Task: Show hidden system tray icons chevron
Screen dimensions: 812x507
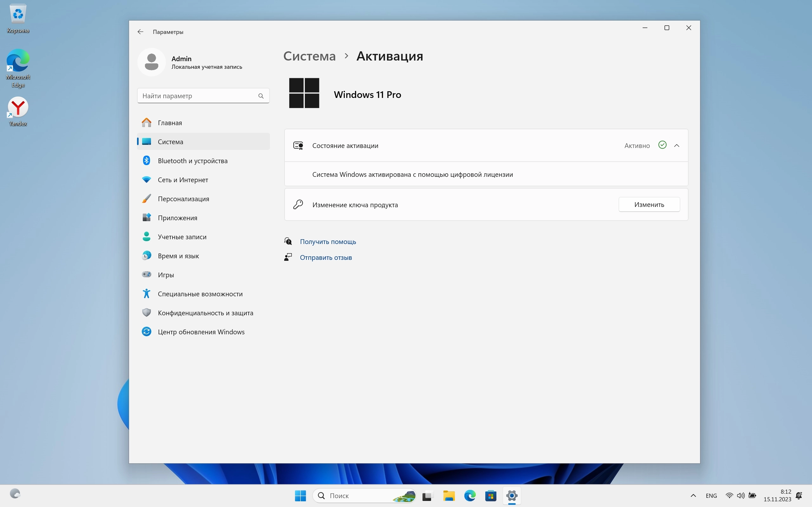Action: pos(693,496)
